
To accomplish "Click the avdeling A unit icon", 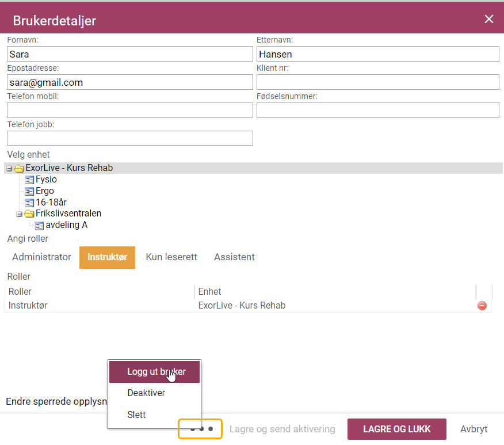I will [x=39, y=226].
